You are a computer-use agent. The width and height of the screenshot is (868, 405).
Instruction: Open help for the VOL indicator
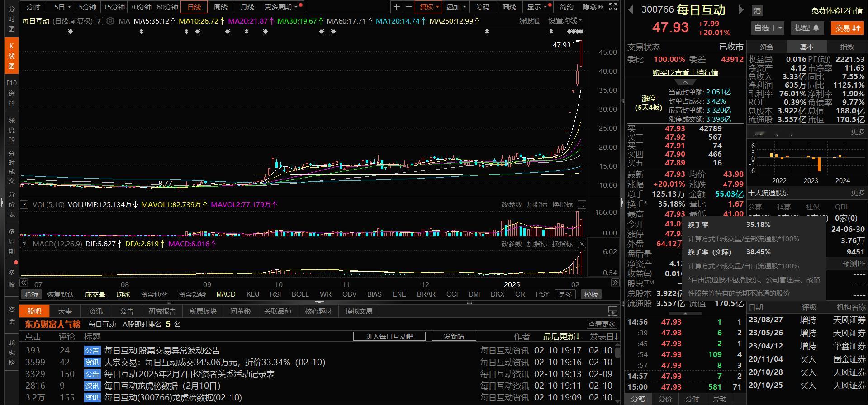25,205
